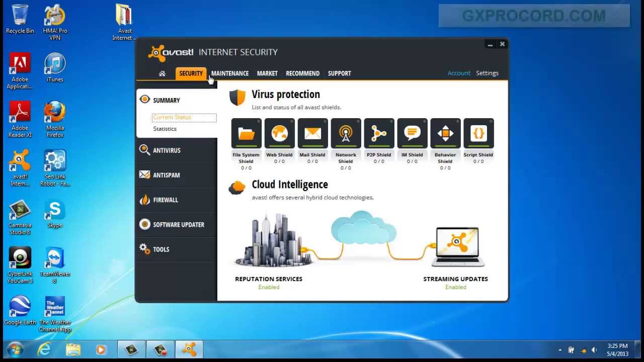Select Avast Internet folder on desktop
This screenshot has width=644, height=362.
tap(124, 23)
